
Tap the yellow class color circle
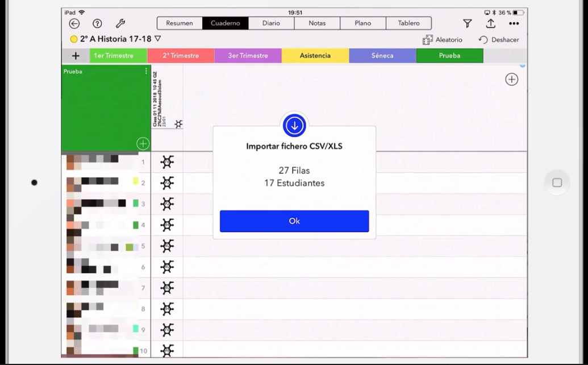pos(74,39)
